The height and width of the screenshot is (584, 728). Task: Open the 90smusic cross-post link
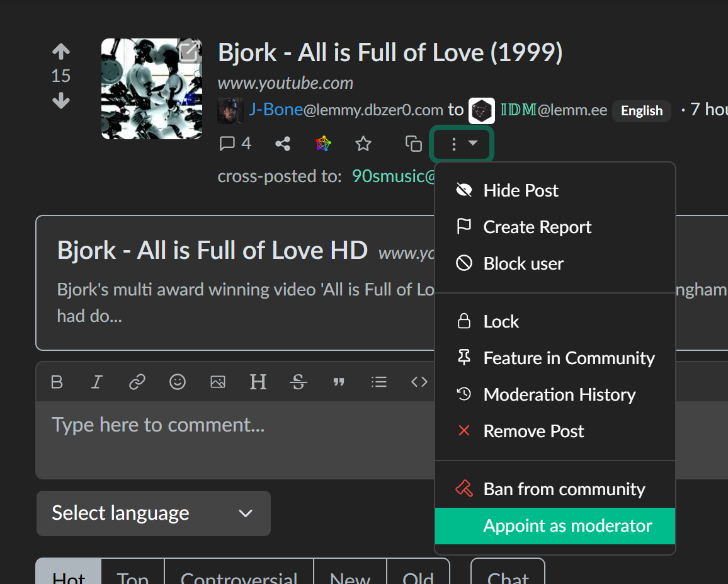393,176
